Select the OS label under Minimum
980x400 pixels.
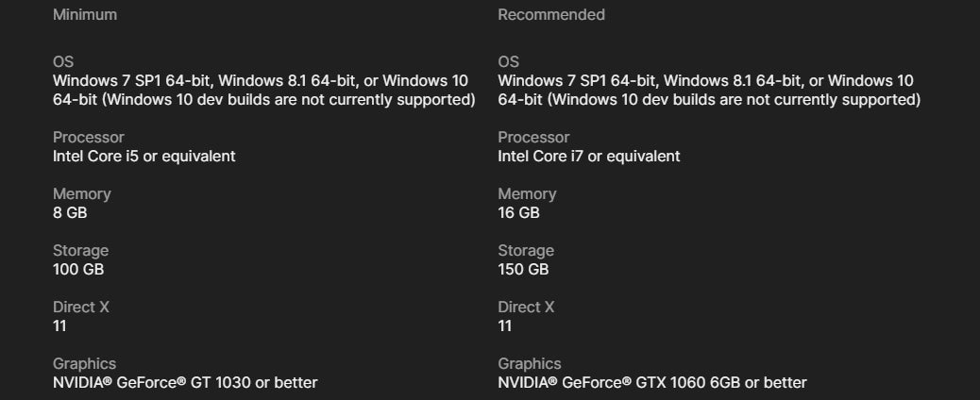(x=63, y=62)
